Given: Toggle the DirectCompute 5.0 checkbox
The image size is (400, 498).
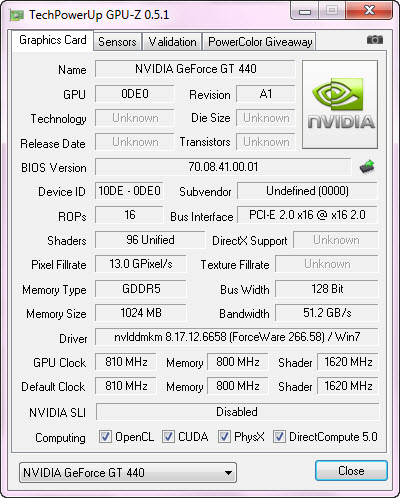Looking at the screenshot, I should (x=279, y=437).
